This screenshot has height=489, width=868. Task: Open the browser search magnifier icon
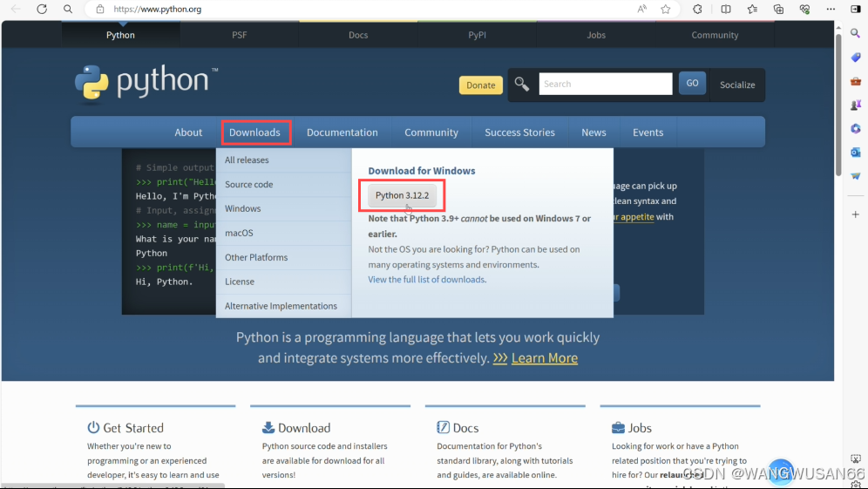coord(67,9)
